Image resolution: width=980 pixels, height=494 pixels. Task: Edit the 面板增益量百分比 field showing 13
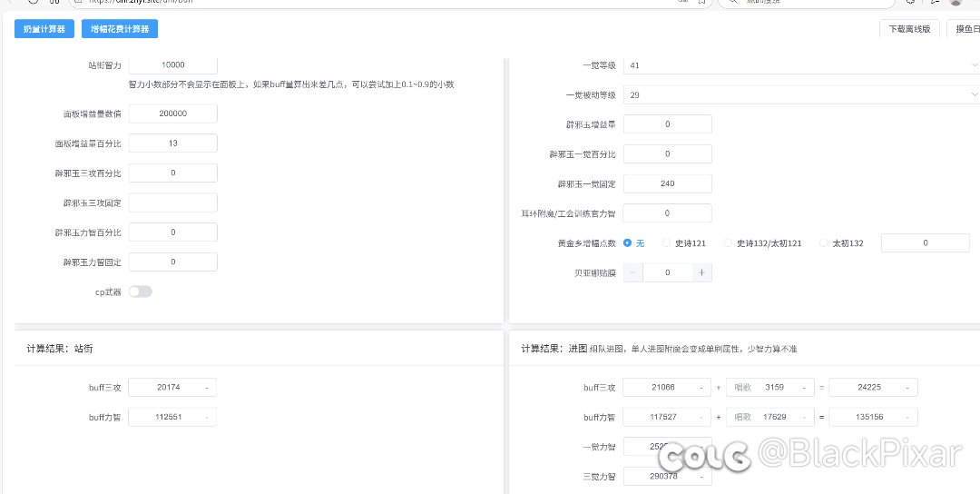[173, 143]
